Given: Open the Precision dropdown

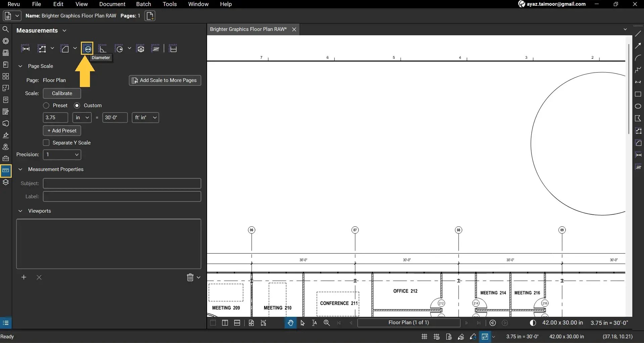Looking at the screenshot, I should 62,155.
